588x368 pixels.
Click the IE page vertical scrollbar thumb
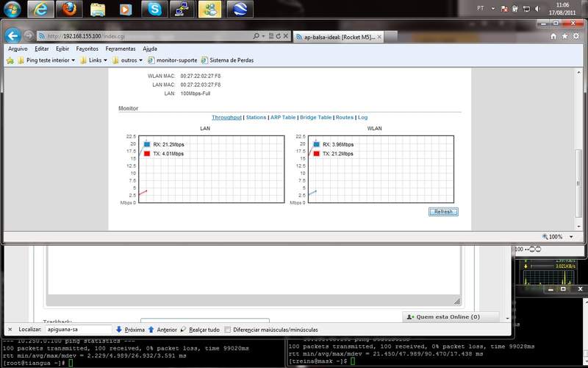pyautogui.click(x=578, y=183)
